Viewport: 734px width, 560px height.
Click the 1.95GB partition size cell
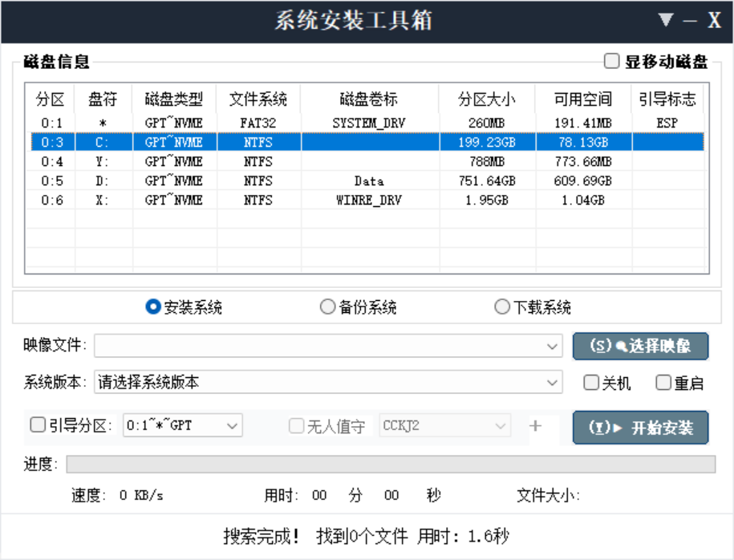click(487, 200)
